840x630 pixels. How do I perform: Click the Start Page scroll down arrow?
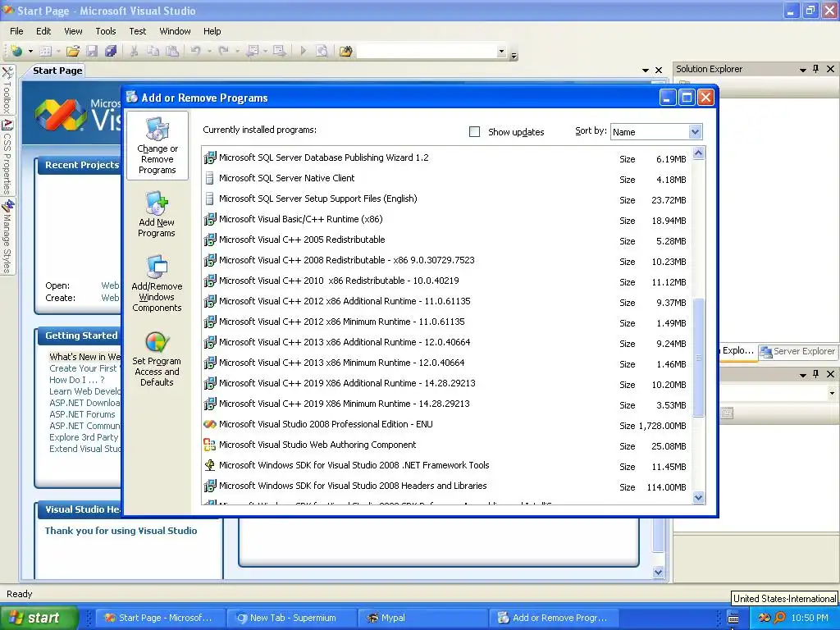(x=659, y=572)
